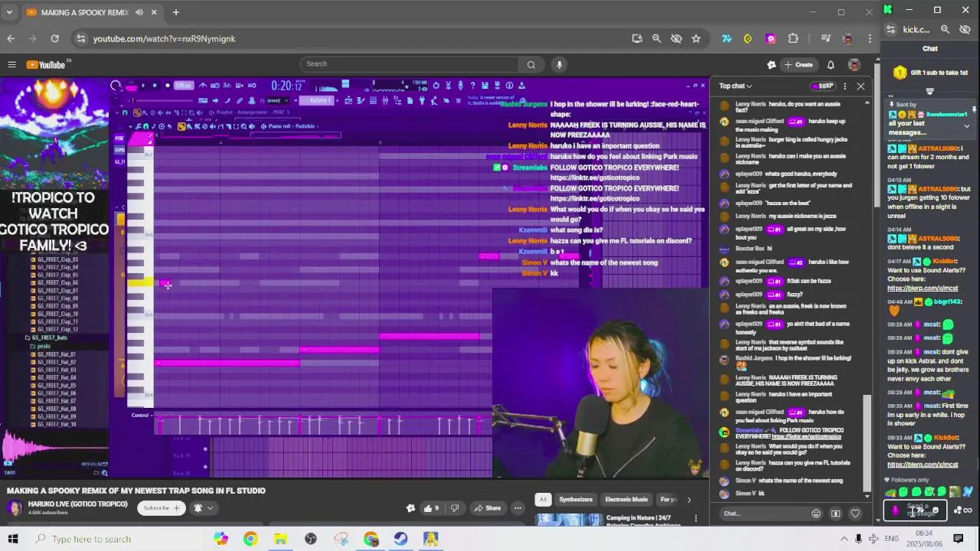
Task: Open the YouTube Create button
Action: coord(799,64)
